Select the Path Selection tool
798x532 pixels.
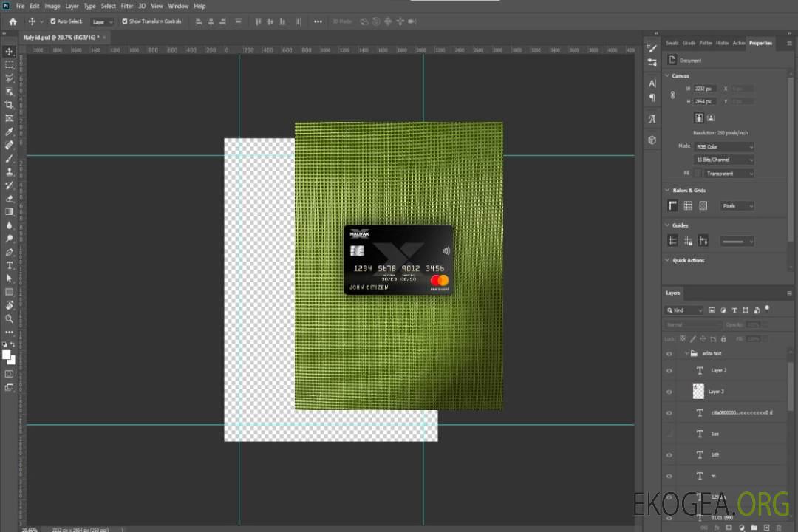(x=9, y=279)
